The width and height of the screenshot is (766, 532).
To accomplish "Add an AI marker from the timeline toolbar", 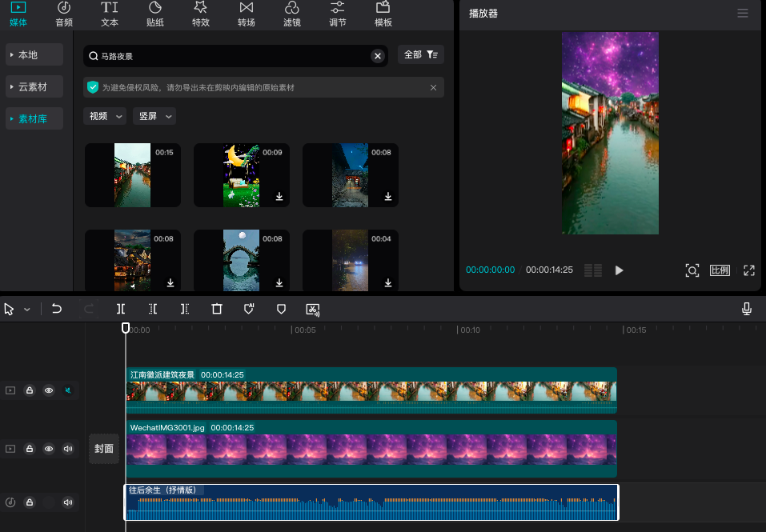I will pos(249,309).
